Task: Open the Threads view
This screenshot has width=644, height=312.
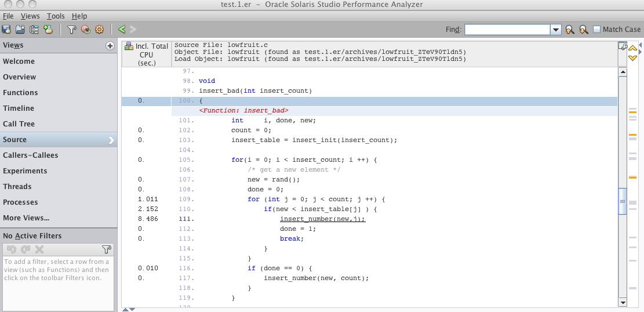Action: (x=59, y=186)
